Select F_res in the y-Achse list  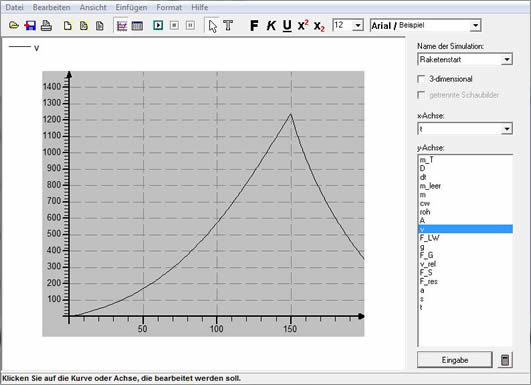coord(466,282)
